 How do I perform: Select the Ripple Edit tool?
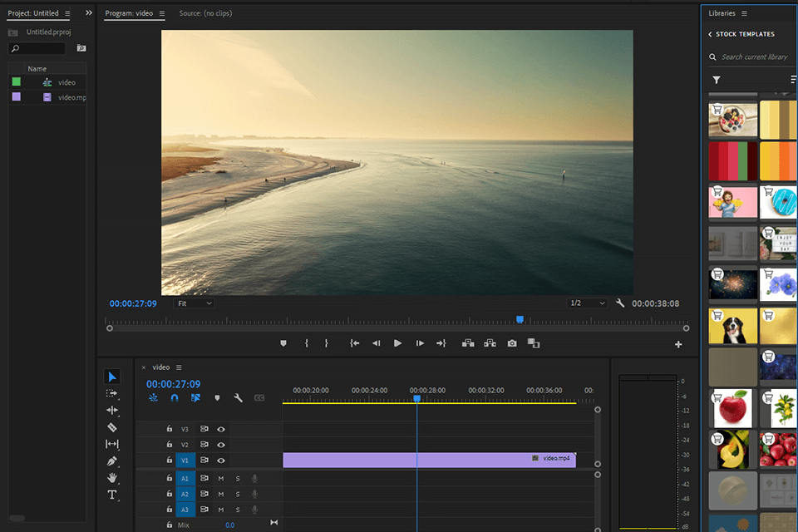(x=112, y=411)
